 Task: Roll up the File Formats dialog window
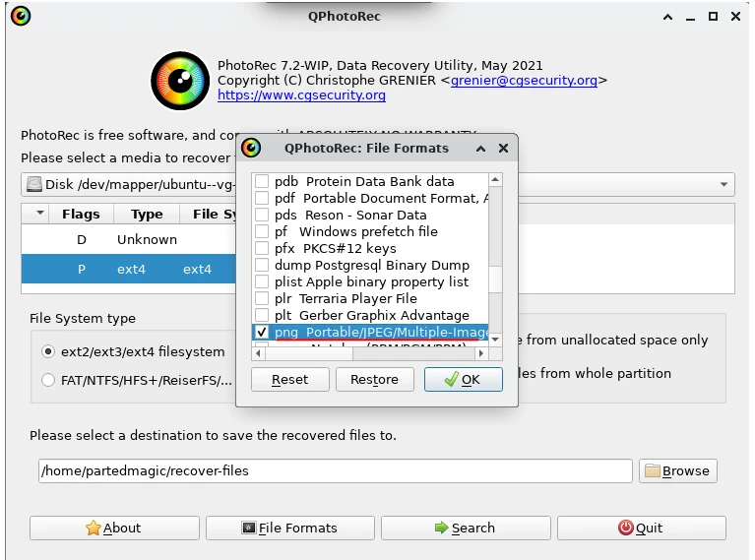[x=480, y=149]
